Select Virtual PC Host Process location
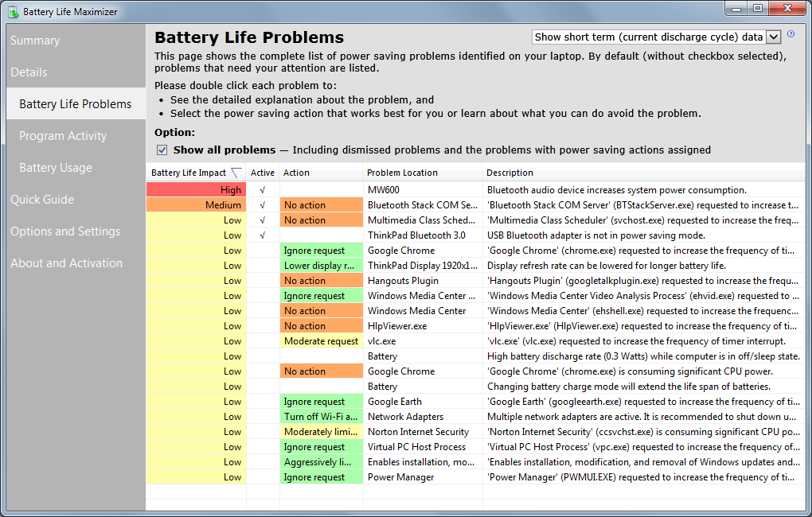This screenshot has width=812, height=517. pos(416,447)
